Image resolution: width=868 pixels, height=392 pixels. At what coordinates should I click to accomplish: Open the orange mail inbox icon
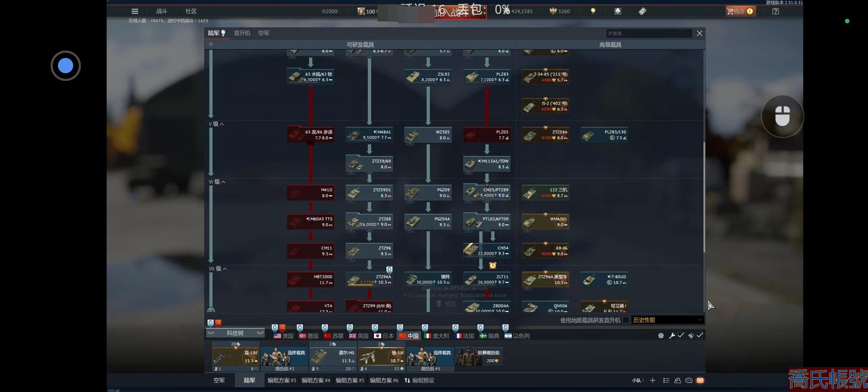click(700, 380)
